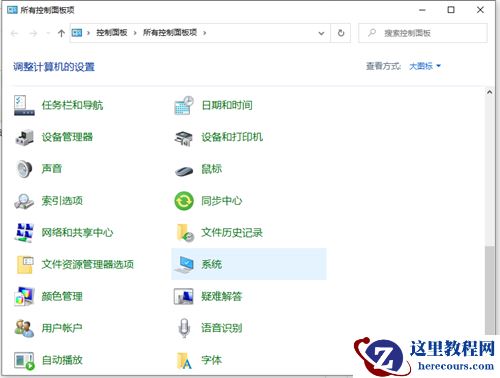The image size is (500, 378).
Task: Click the forward navigation arrow
Action: [33, 33]
